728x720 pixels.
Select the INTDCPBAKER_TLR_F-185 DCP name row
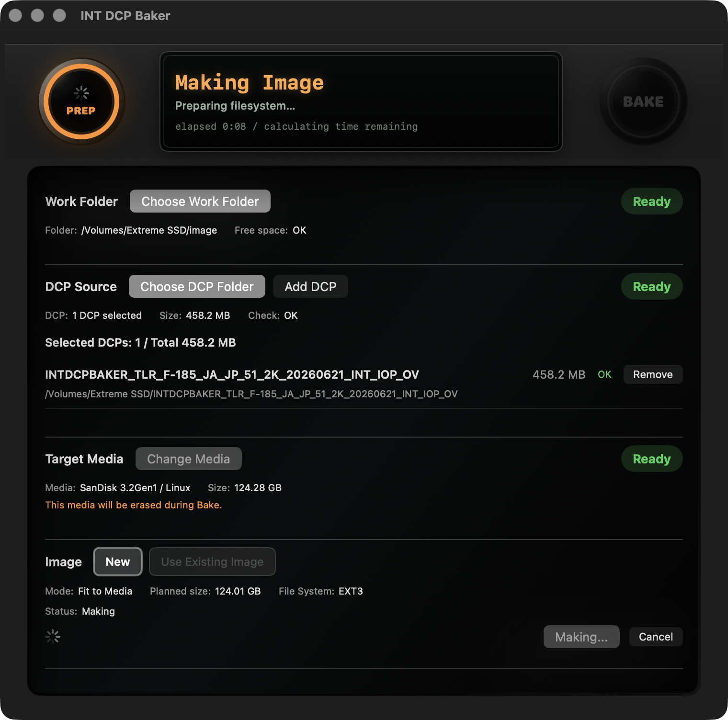[232, 374]
